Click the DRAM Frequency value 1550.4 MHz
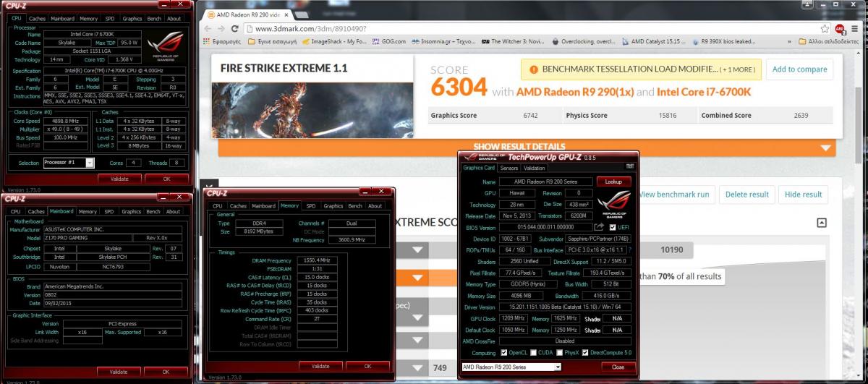Screen dimensions: 868x384 click(x=318, y=260)
